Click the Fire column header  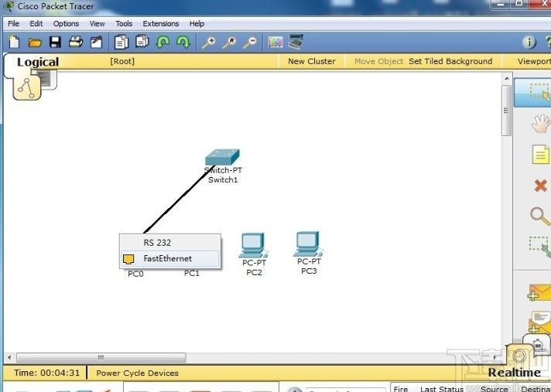[401, 389]
